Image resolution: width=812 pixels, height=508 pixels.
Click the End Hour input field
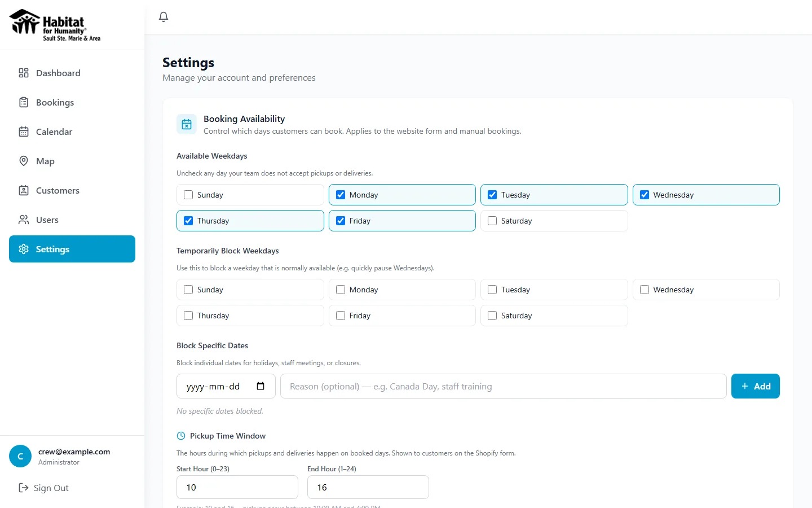[x=368, y=487]
